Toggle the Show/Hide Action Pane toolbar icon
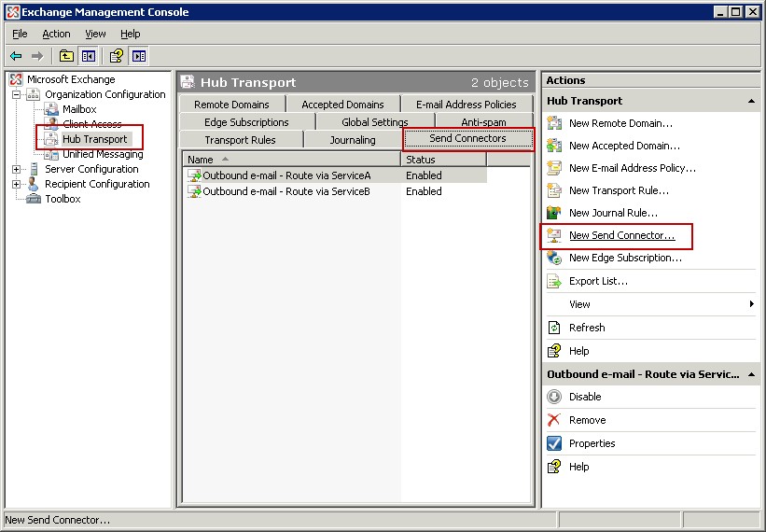Screen dimensions: 766x532 pyautogui.click(x=138, y=56)
